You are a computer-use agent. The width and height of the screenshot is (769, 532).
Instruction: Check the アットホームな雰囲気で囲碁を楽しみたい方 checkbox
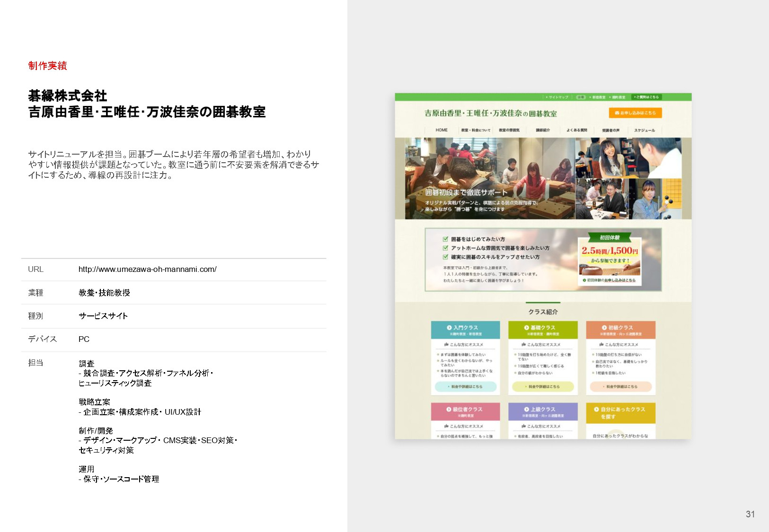(x=445, y=249)
